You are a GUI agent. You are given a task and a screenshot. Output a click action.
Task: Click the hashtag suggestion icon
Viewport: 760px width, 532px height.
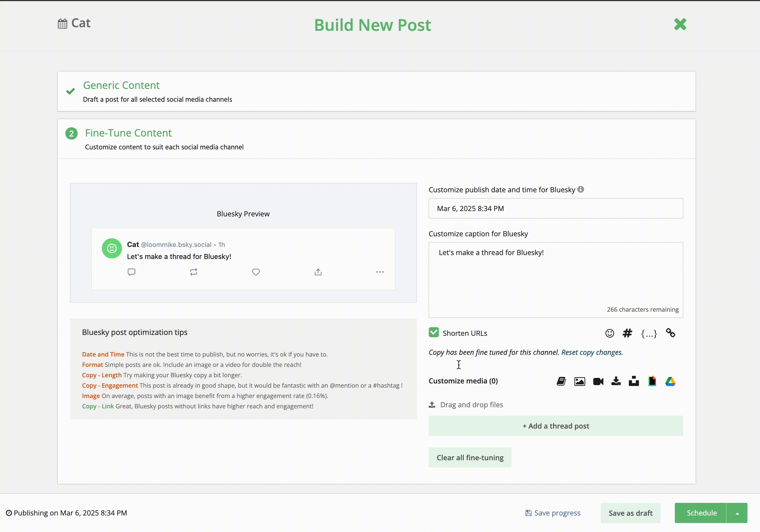coord(627,333)
